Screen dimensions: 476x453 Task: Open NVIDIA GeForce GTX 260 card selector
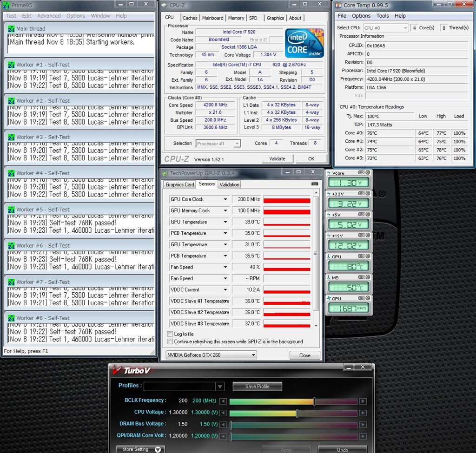212,355
